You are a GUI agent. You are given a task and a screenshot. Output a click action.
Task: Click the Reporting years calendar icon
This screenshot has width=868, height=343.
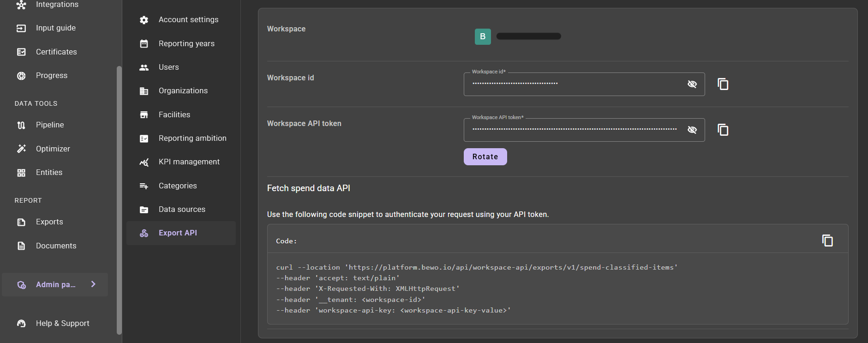coord(144,43)
